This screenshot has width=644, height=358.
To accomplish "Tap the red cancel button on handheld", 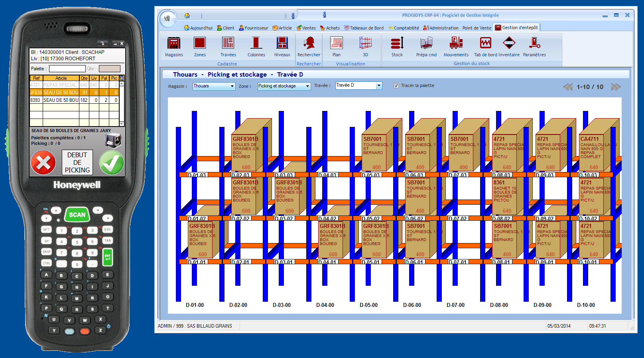I will coord(43,162).
